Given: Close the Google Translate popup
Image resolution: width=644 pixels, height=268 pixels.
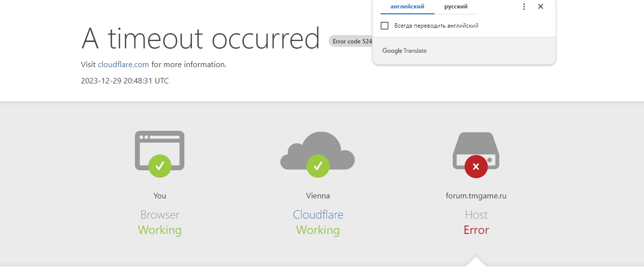Looking at the screenshot, I should pyautogui.click(x=541, y=7).
